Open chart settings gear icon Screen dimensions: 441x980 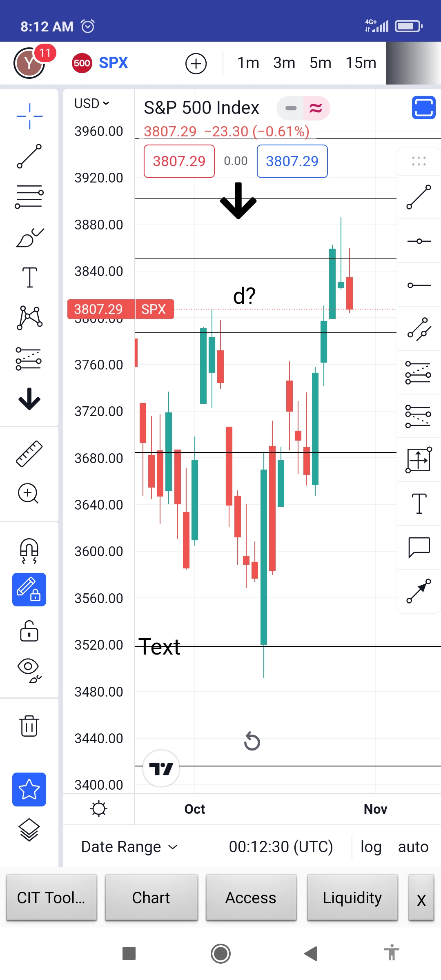[x=99, y=809]
